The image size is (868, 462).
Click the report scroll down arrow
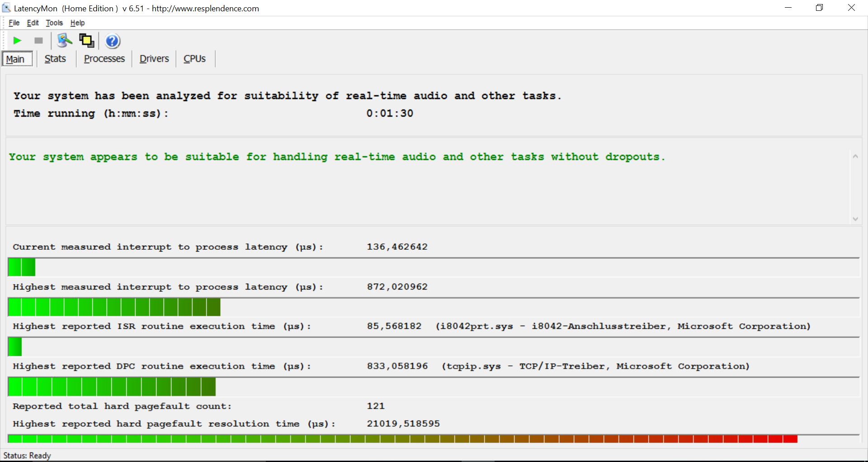click(x=855, y=219)
